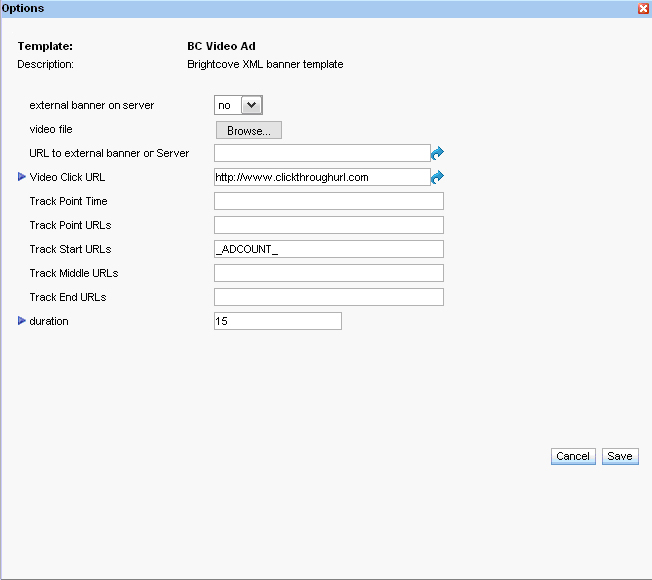Click the blue arrow beside URL to external banner field

437,153
